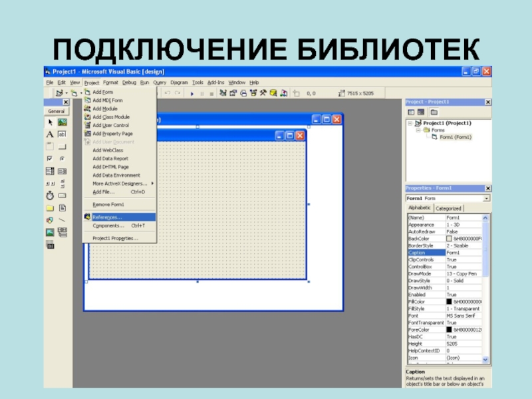532x399 pixels.
Task: Toggle Folders icon in Project panel
Action: pos(434,112)
